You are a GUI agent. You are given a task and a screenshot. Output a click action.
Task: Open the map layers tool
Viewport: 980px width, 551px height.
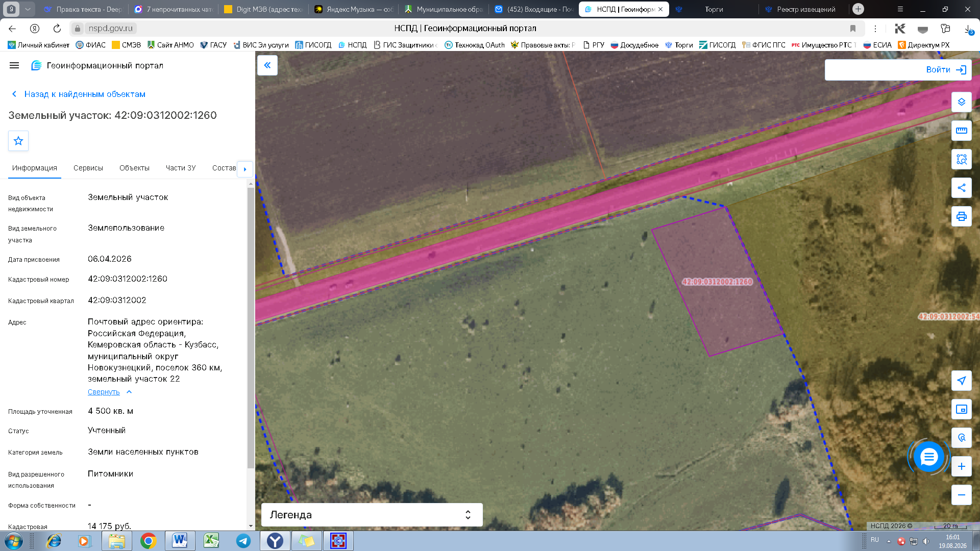(962, 102)
